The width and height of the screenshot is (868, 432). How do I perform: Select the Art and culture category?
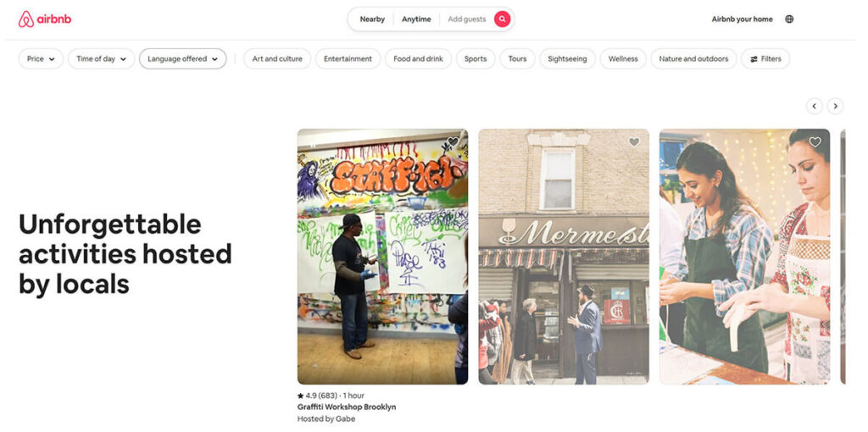[x=277, y=58]
